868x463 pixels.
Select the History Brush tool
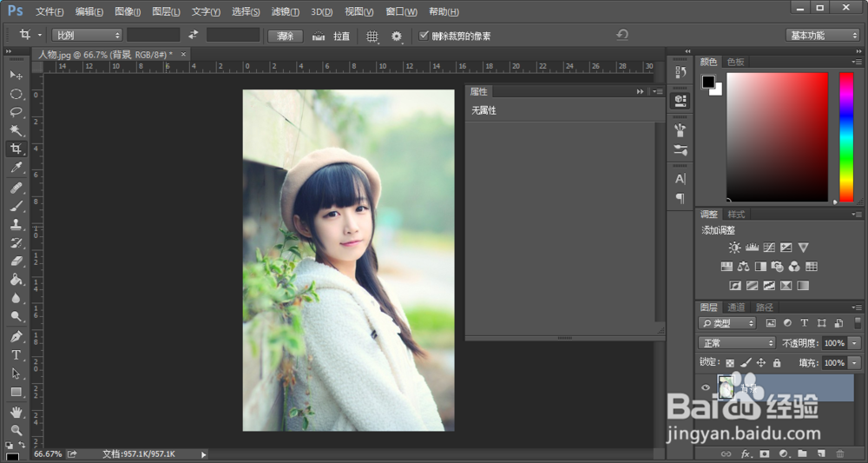click(x=16, y=242)
